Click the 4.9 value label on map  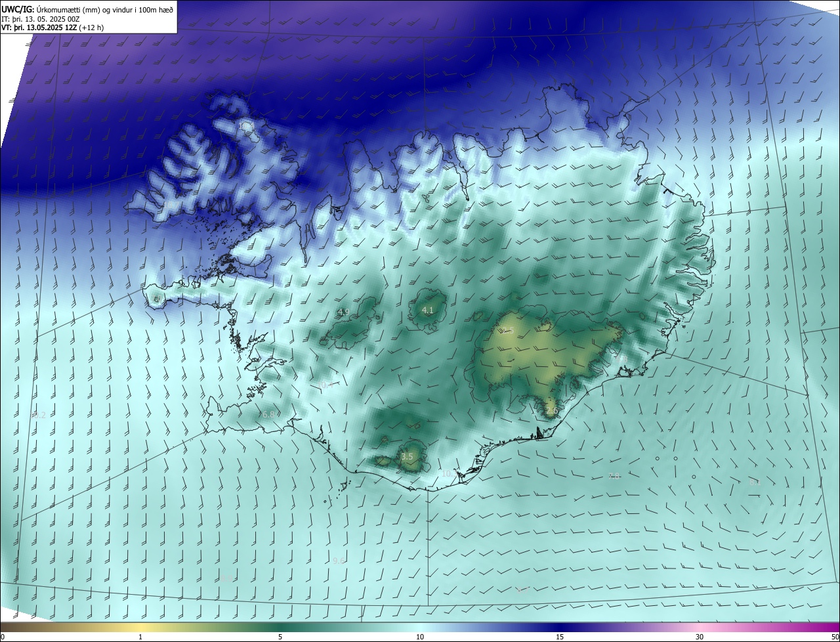[x=343, y=312]
